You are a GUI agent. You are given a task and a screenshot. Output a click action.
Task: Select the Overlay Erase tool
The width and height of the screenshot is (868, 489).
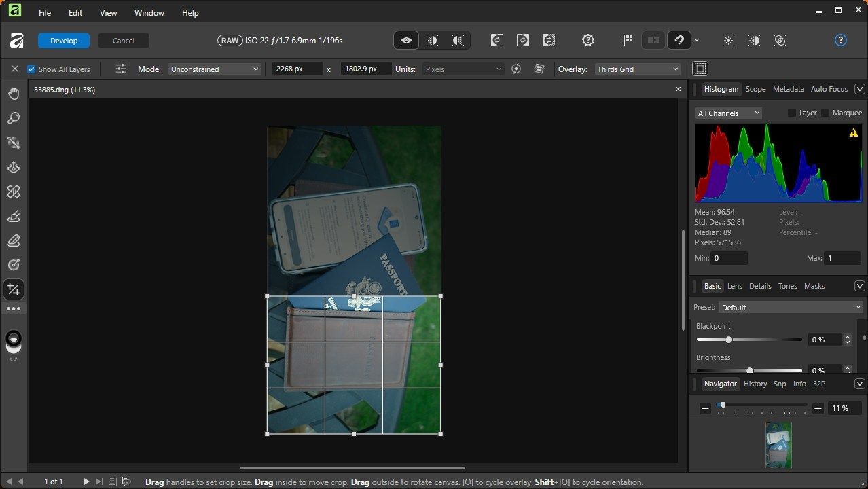14,241
